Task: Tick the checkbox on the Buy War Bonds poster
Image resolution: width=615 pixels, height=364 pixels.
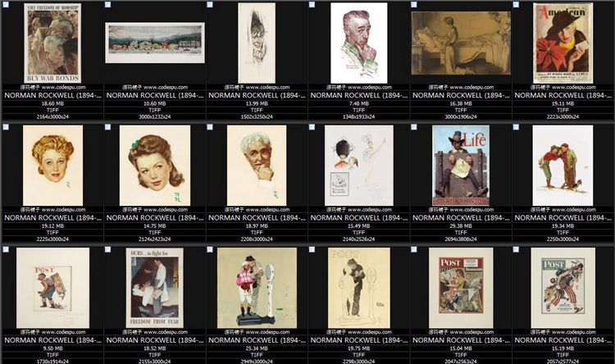Action: click(6, 5)
